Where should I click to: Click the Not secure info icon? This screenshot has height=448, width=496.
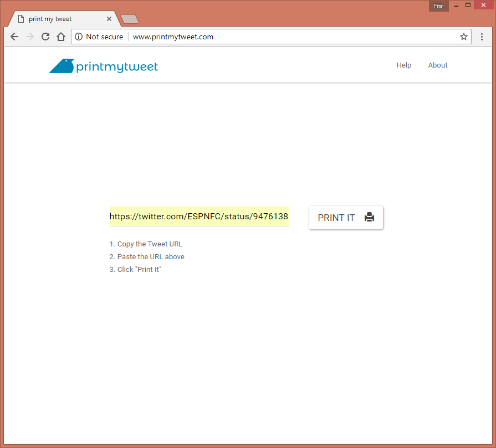pos(79,37)
